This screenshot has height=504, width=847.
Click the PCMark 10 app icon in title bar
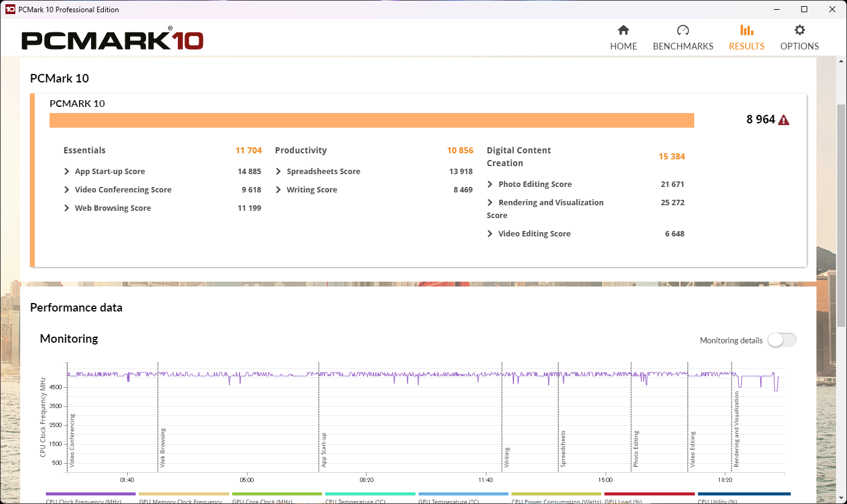pos(10,9)
